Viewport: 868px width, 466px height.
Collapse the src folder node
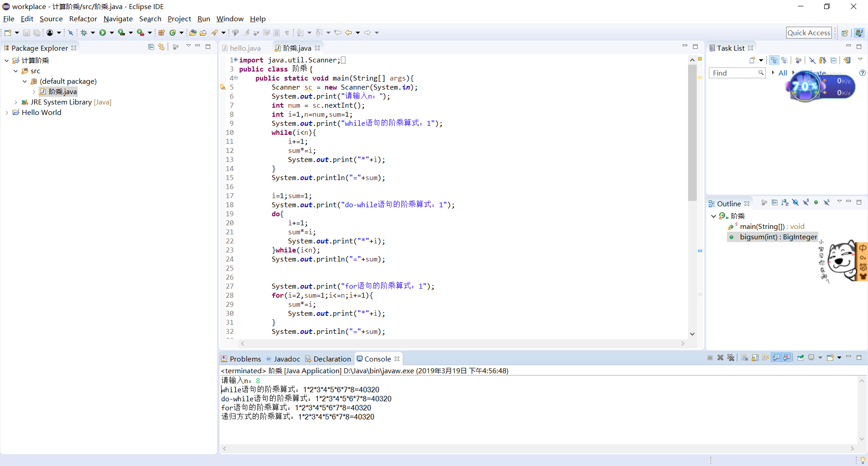point(16,71)
